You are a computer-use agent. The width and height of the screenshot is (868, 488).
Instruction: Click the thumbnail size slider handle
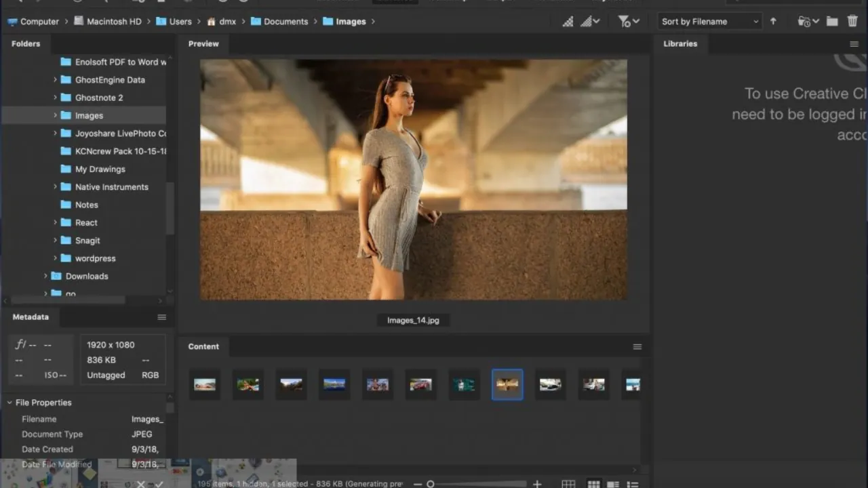click(430, 484)
